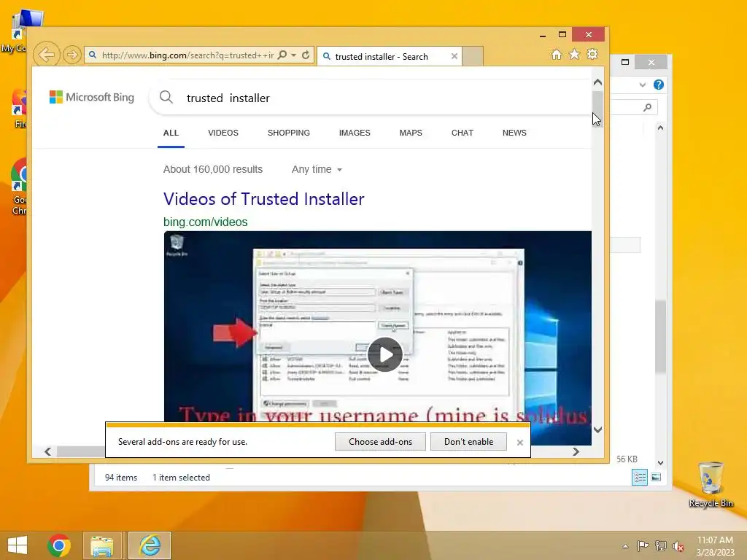Click the Microsoft Bing logo
The width and height of the screenshot is (747, 560).
(x=92, y=98)
